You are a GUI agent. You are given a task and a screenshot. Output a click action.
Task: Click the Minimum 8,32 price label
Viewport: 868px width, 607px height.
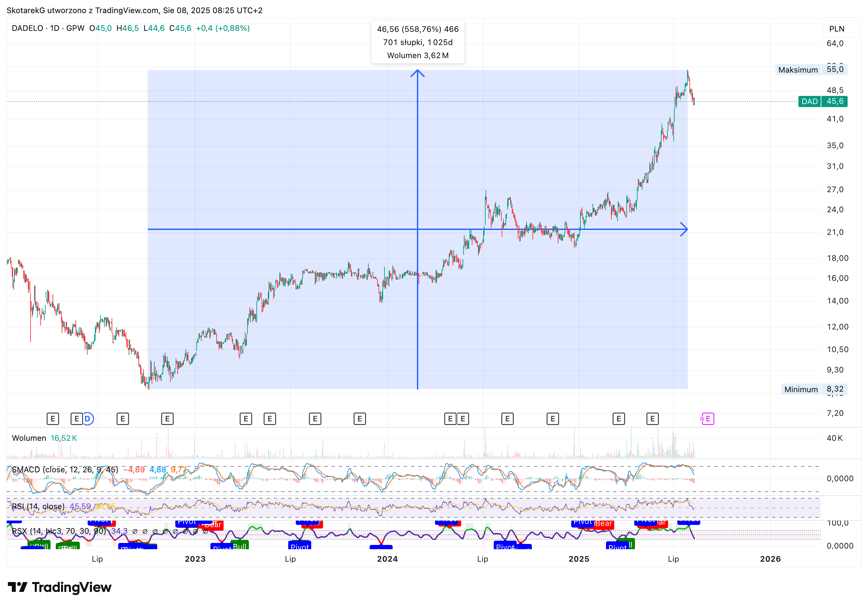pyautogui.click(x=814, y=389)
